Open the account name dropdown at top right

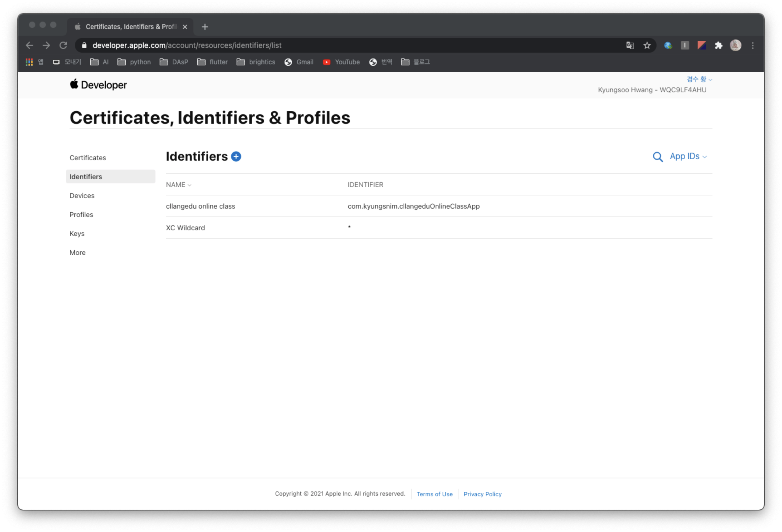pyautogui.click(x=699, y=79)
